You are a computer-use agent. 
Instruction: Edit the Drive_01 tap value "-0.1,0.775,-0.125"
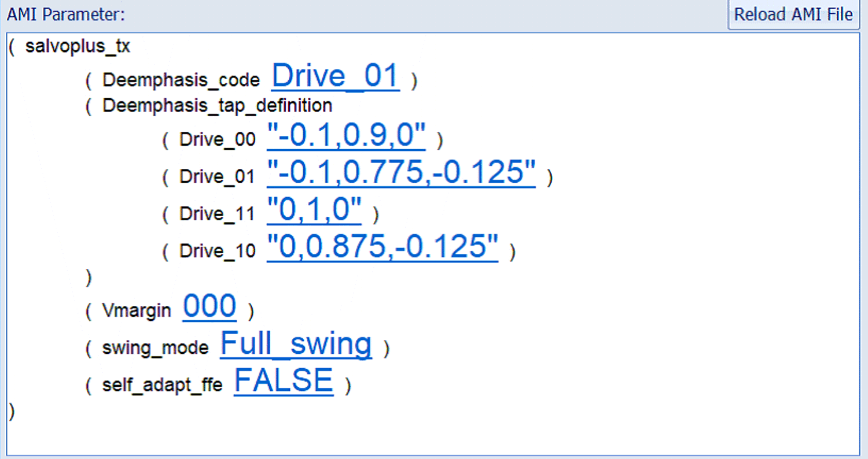(401, 173)
